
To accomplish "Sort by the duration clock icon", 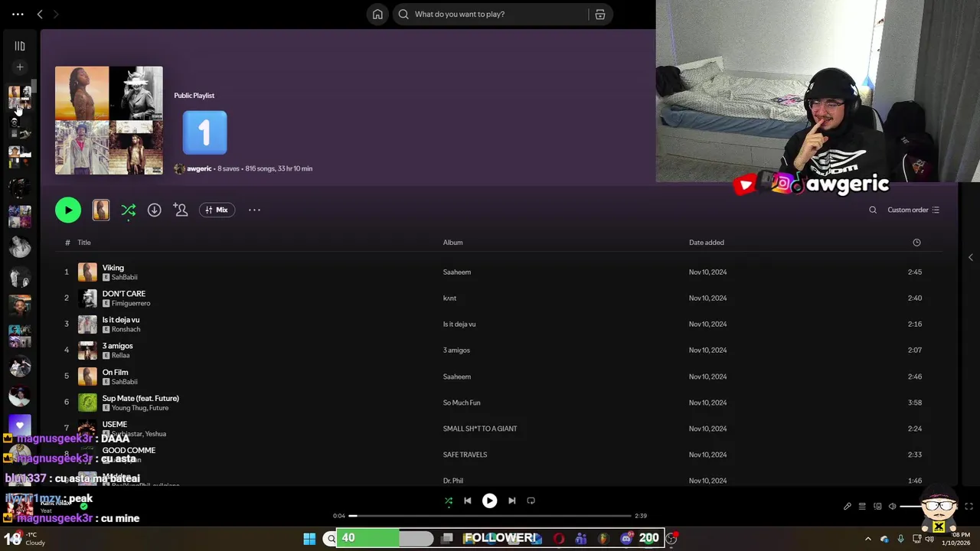I will (x=916, y=243).
